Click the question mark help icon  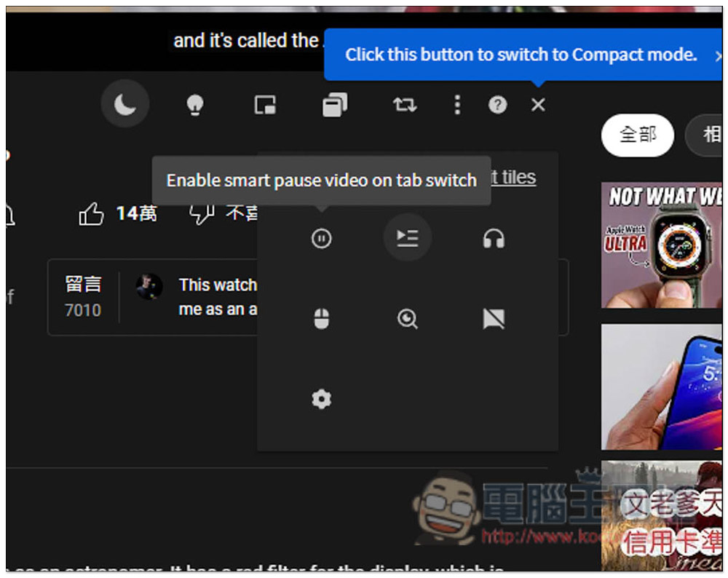(498, 105)
